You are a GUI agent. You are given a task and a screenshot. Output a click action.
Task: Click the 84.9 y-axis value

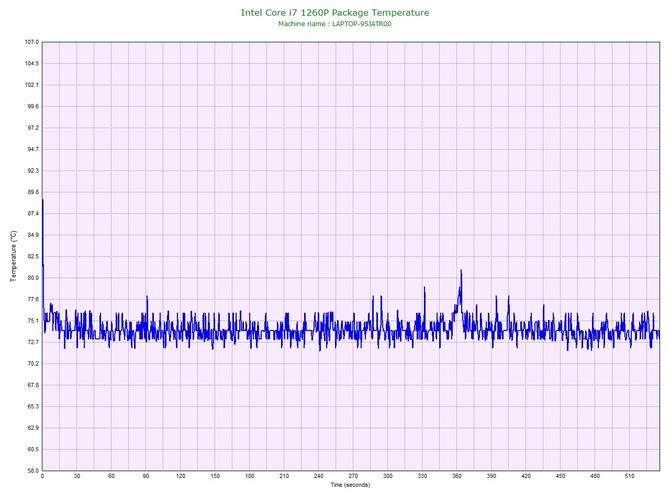33,235
